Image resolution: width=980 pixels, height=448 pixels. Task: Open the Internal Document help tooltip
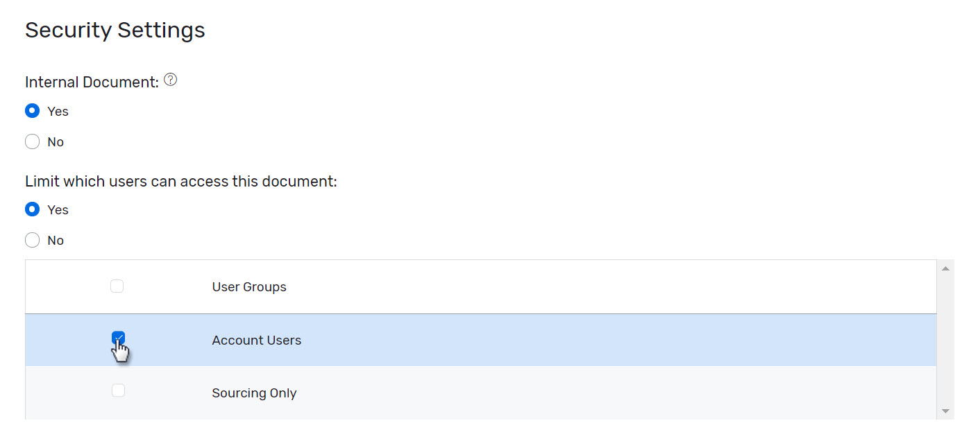[170, 79]
